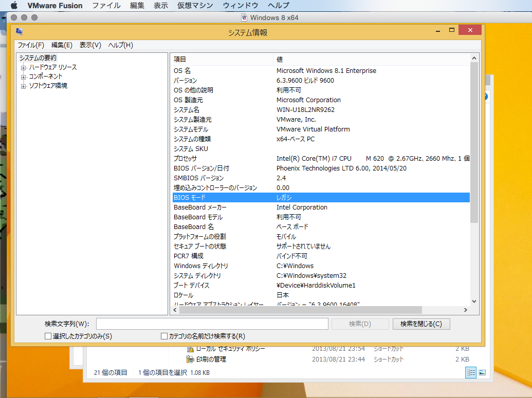This screenshot has width=532, height=398.
Task: Switch Explorer to details view icon
Action: [471, 372]
